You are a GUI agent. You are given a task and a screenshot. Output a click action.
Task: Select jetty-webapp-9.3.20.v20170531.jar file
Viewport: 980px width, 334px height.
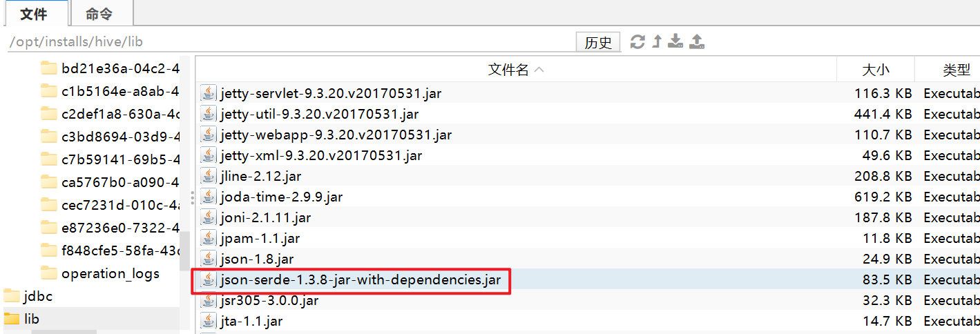coord(336,135)
